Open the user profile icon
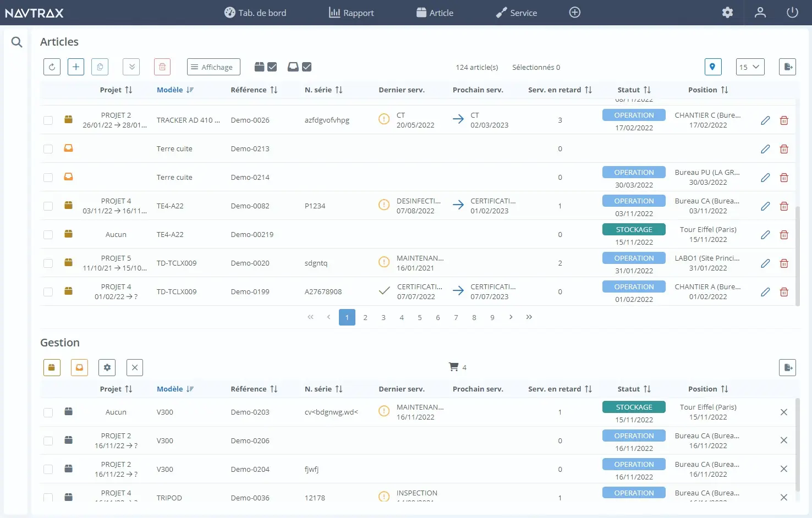This screenshot has width=812, height=518. tap(760, 13)
